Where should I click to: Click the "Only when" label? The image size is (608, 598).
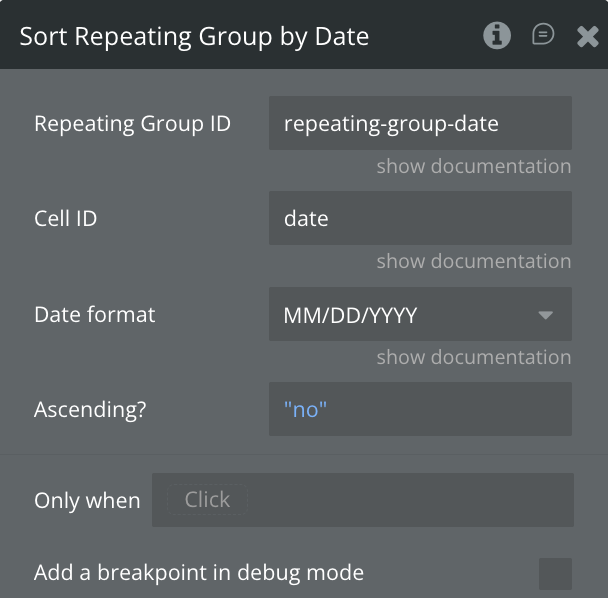pos(87,501)
